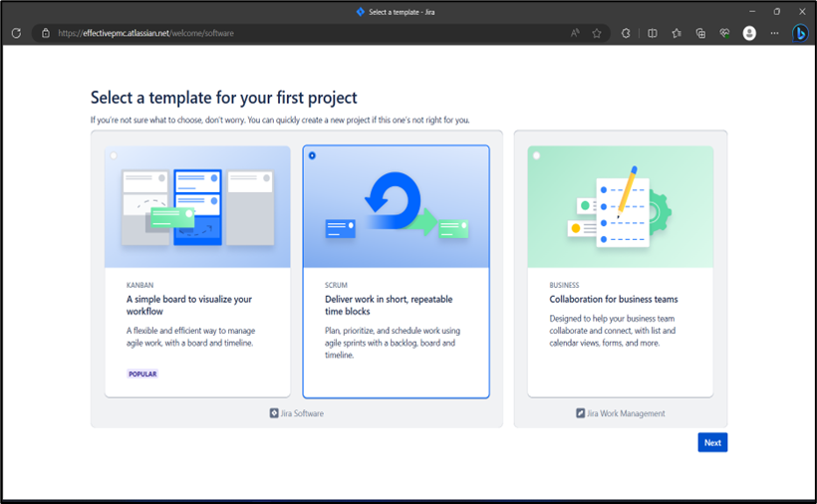This screenshot has height=504, width=817.
Task: Click the Jira favicon in title bar
Action: 360,12
